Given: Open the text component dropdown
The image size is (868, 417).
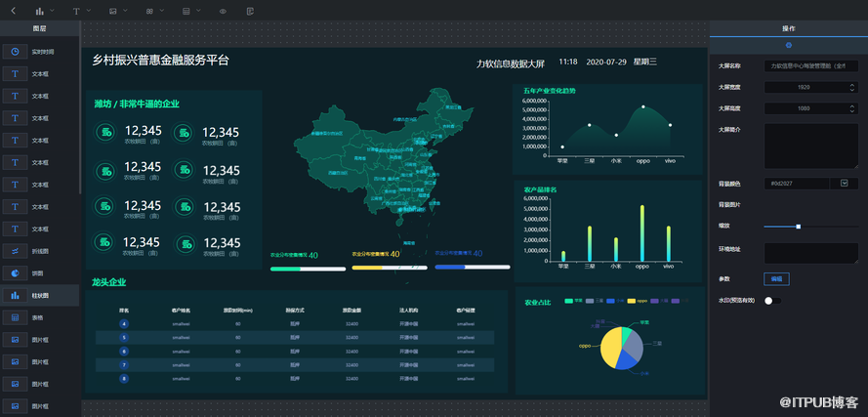Looking at the screenshot, I should (x=80, y=11).
